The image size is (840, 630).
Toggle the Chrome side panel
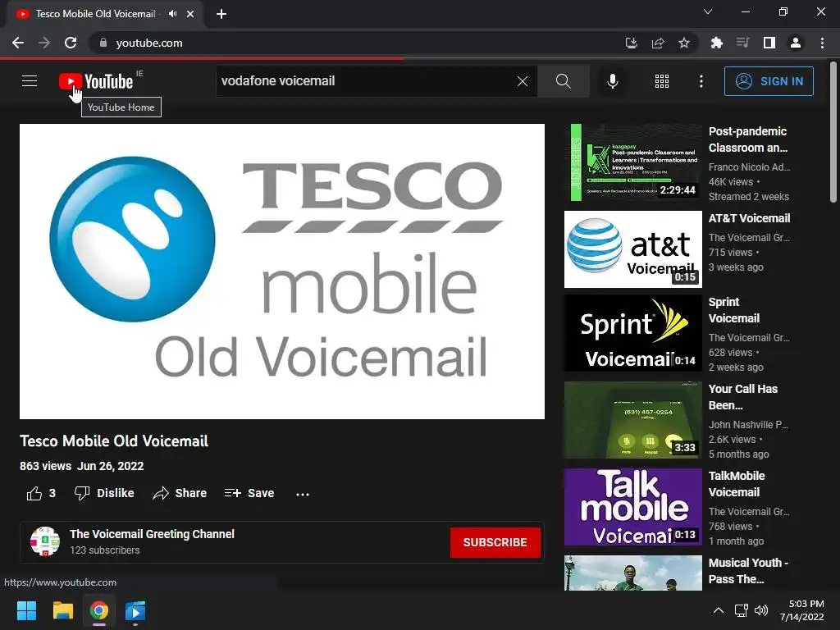[769, 43]
